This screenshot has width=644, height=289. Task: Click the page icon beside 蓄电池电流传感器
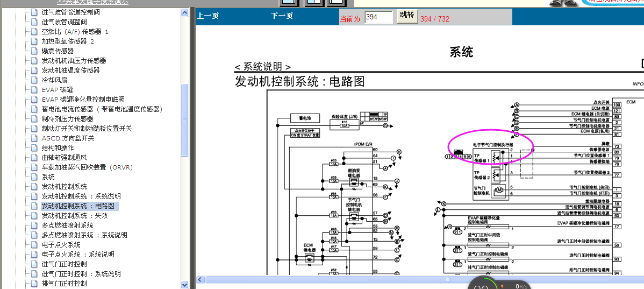(x=34, y=109)
